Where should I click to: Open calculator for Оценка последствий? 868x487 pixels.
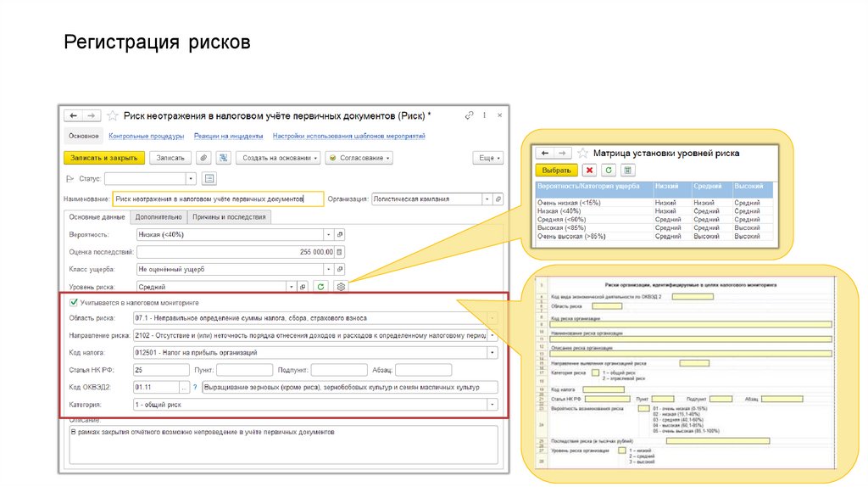339,251
